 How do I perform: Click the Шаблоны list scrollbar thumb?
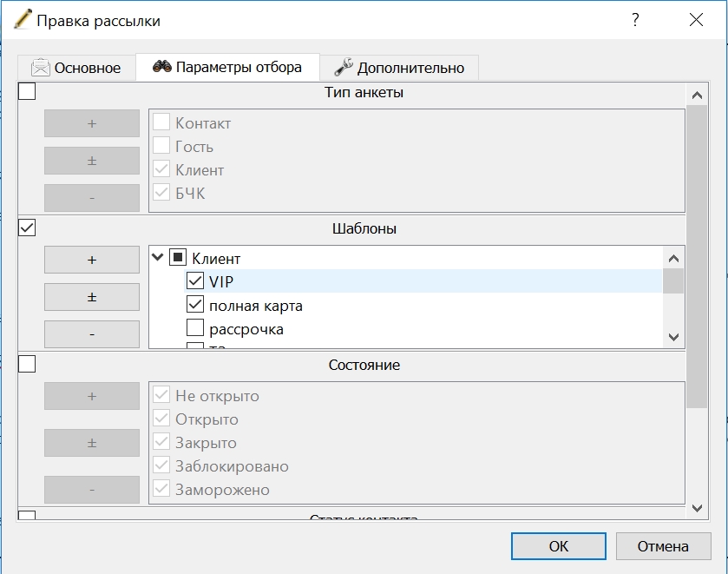673,281
